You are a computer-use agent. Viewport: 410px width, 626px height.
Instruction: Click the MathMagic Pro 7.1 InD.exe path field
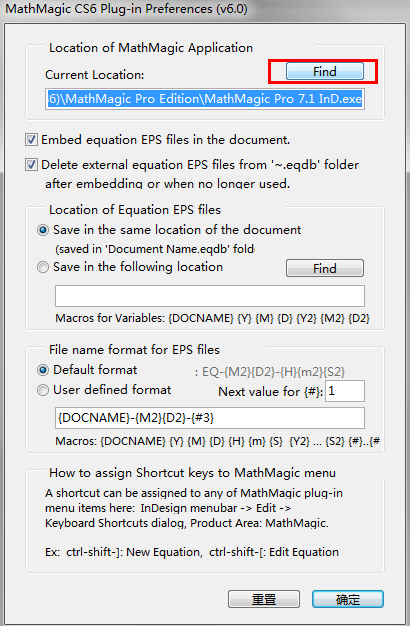coord(205,99)
